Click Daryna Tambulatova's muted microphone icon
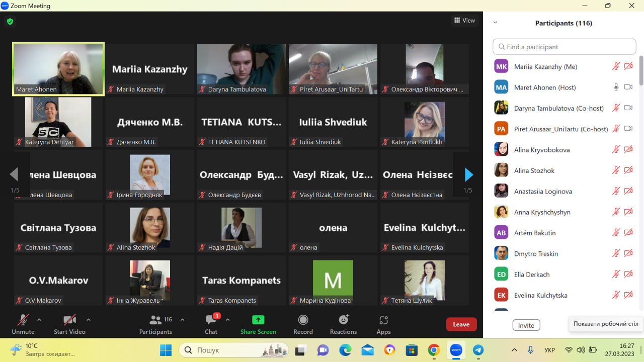 (x=616, y=108)
